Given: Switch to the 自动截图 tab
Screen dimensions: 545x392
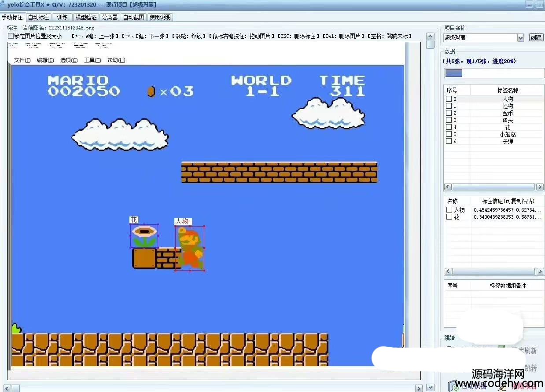Looking at the screenshot, I should tap(133, 17).
